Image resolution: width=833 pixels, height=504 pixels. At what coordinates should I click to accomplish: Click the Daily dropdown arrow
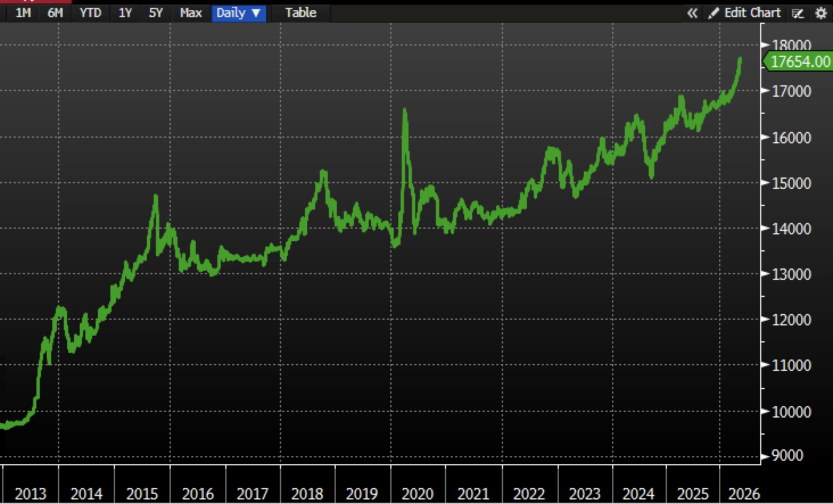click(x=256, y=13)
